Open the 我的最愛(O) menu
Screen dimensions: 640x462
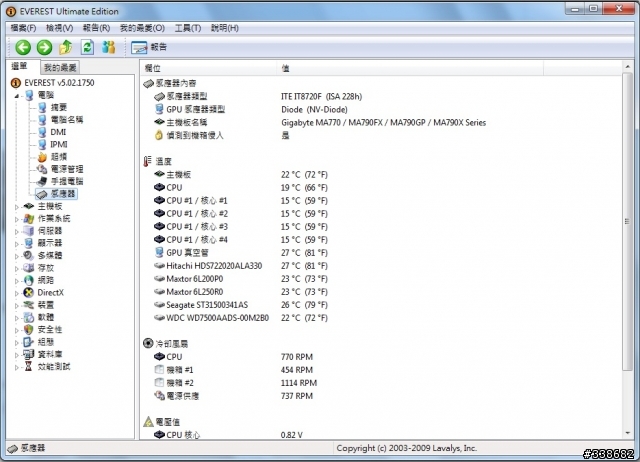pyautogui.click(x=142, y=28)
